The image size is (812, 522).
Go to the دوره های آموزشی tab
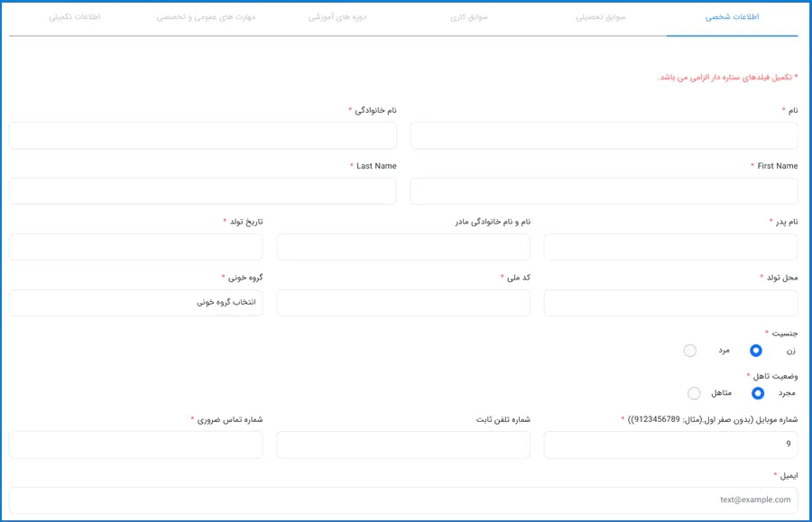pos(337,17)
